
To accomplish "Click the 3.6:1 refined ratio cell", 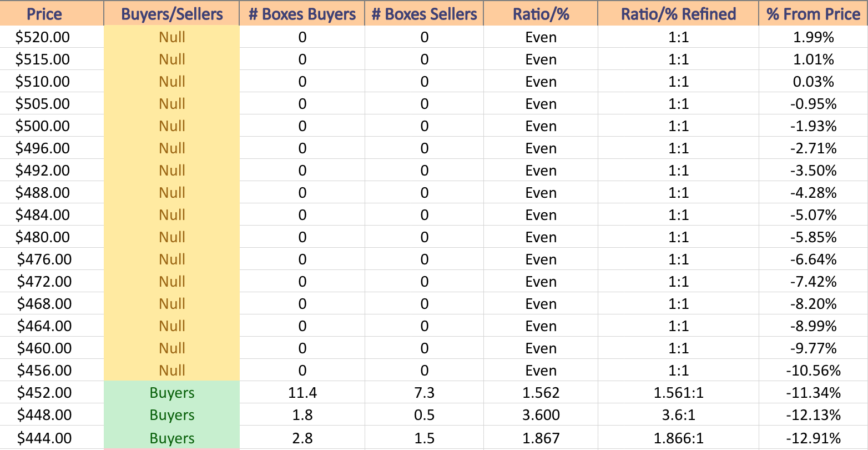I will (x=679, y=415).
